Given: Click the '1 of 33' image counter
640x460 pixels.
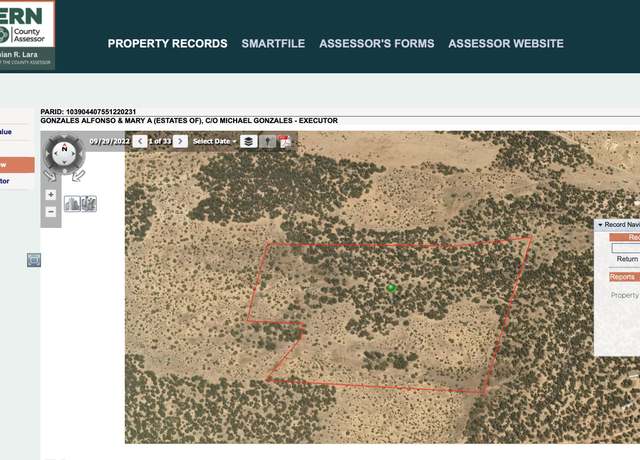Looking at the screenshot, I should pos(160,141).
